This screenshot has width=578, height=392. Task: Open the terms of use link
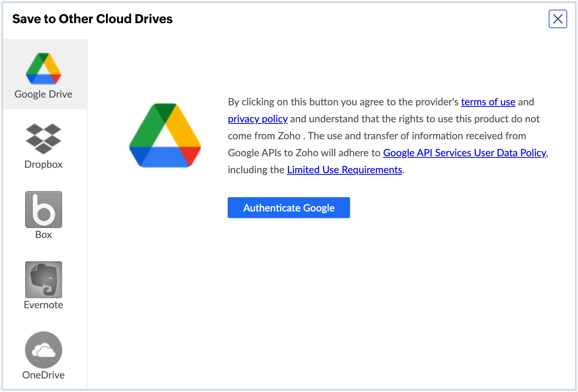488,102
